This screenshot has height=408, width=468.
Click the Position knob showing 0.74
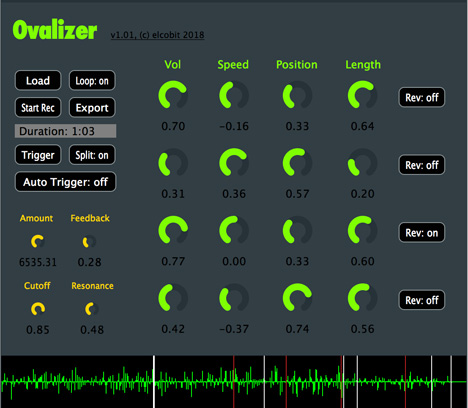click(x=297, y=298)
